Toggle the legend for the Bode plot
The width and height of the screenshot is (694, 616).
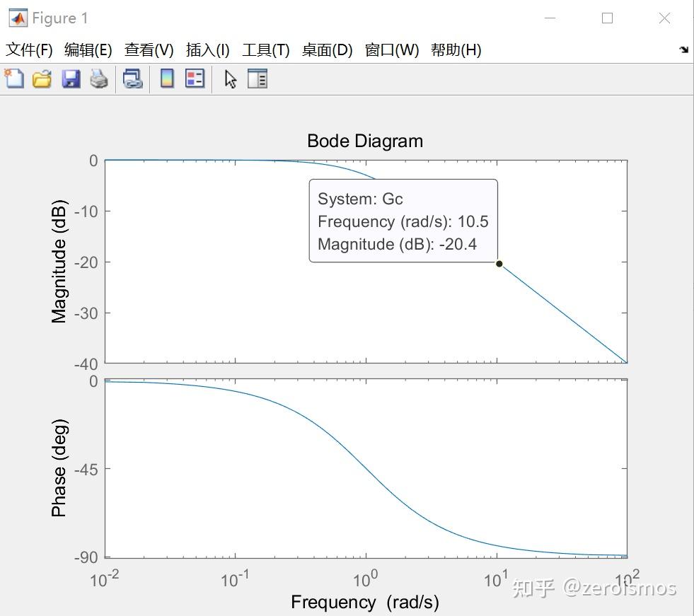[195, 79]
